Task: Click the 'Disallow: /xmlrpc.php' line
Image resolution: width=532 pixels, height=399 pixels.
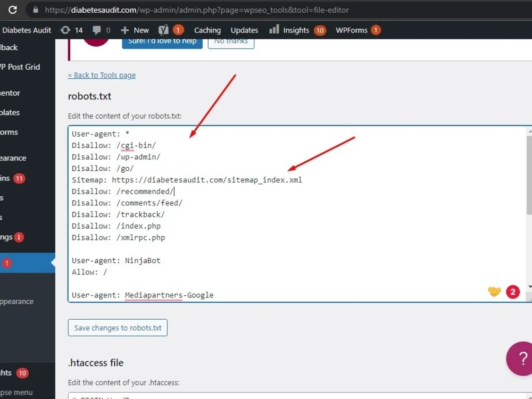Action: (119, 237)
